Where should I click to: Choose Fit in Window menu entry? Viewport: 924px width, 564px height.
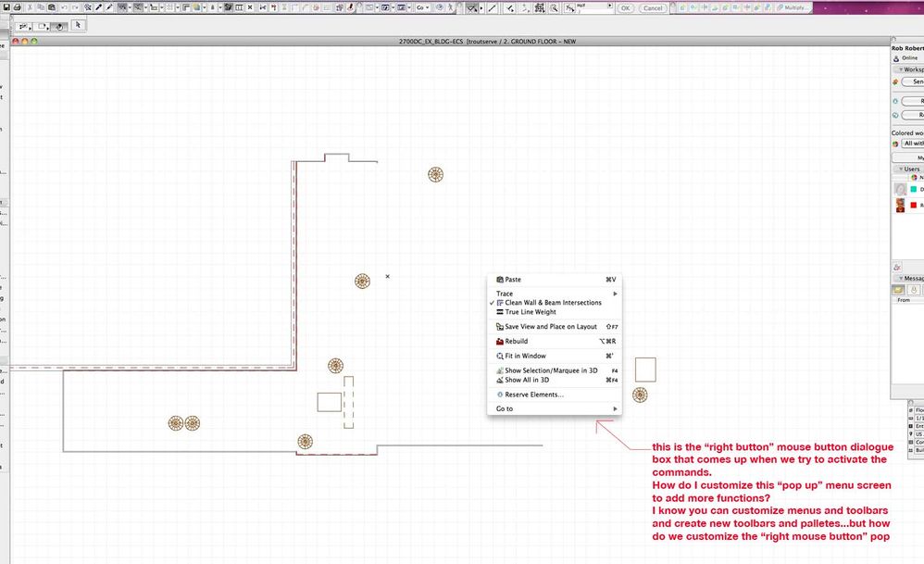click(554, 356)
